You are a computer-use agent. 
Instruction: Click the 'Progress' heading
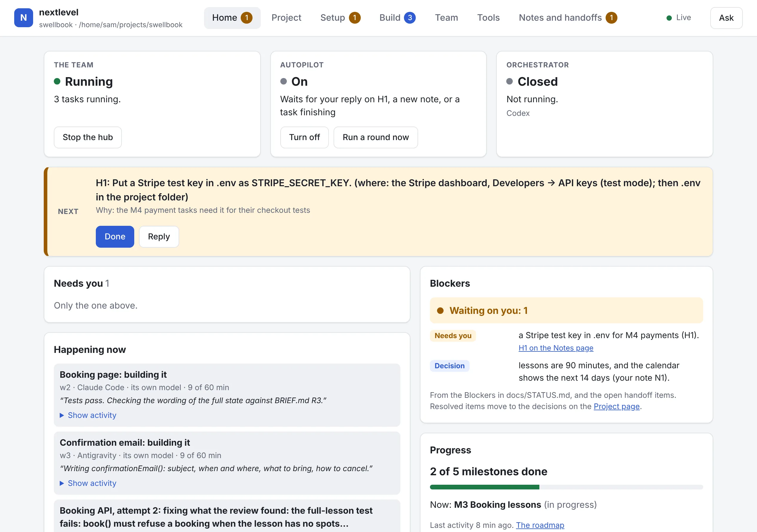click(450, 450)
